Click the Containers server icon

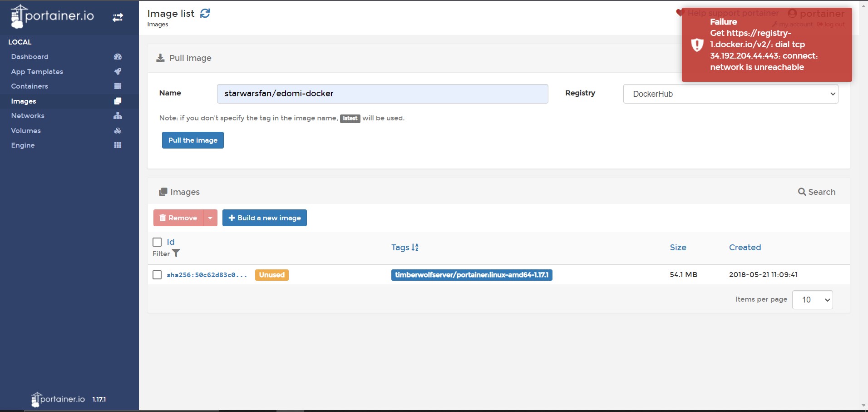pyautogui.click(x=118, y=86)
